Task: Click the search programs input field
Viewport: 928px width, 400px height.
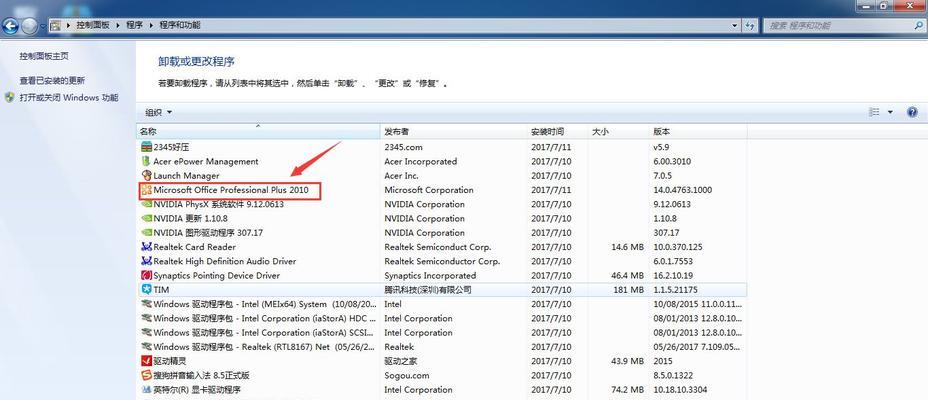Action: click(845, 25)
